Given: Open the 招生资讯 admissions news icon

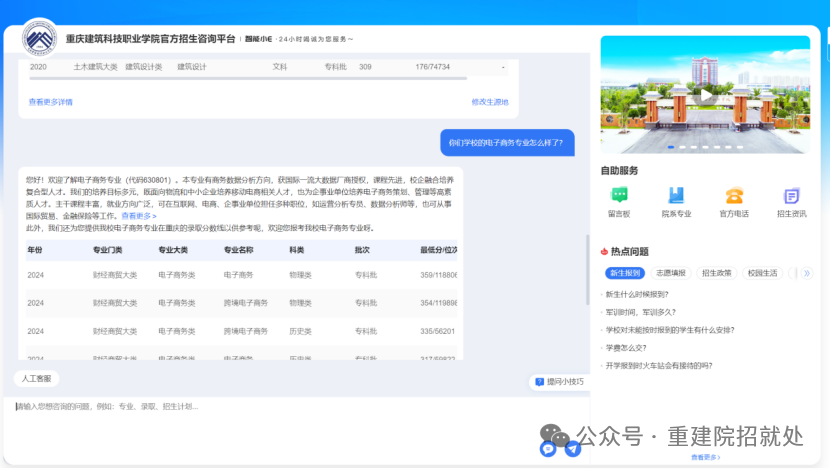Looking at the screenshot, I should pyautogui.click(x=791, y=196).
